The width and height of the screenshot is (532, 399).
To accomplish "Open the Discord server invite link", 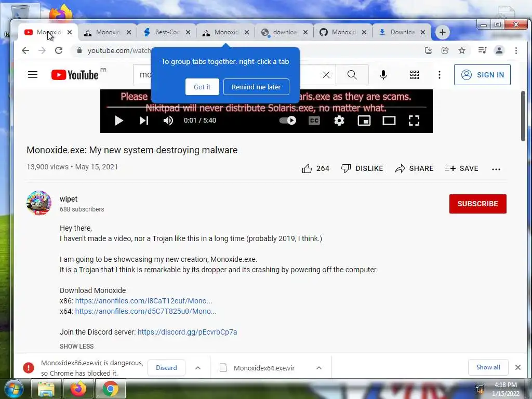I will pyautogui.click(x=187, y=332).
